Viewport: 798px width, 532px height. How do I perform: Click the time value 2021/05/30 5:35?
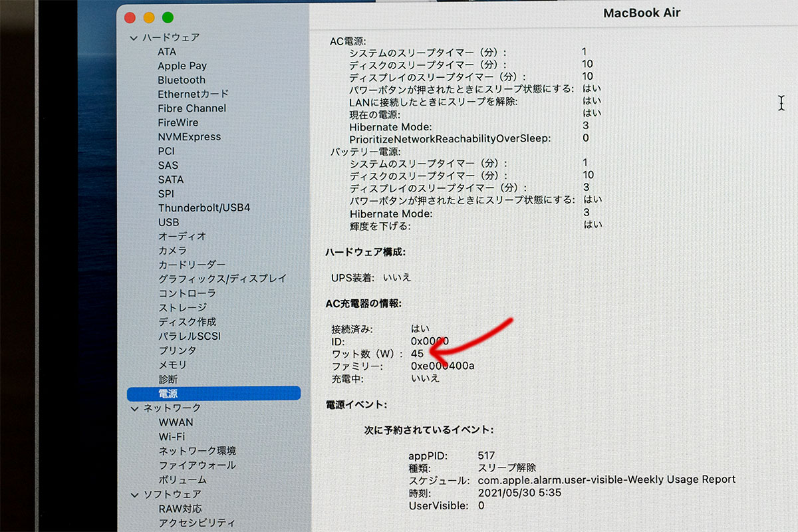520,493
